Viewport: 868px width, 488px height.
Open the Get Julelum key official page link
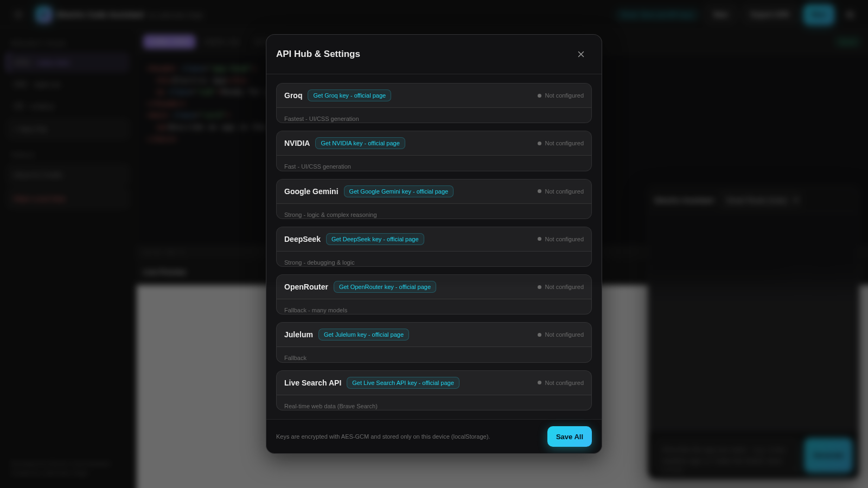(x=363, y=335)
